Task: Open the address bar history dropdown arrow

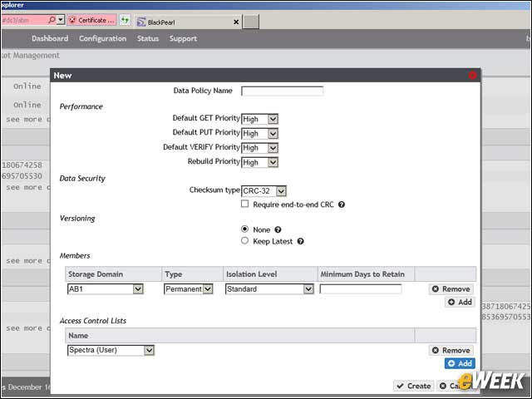Action: click(x=61, y=20)
